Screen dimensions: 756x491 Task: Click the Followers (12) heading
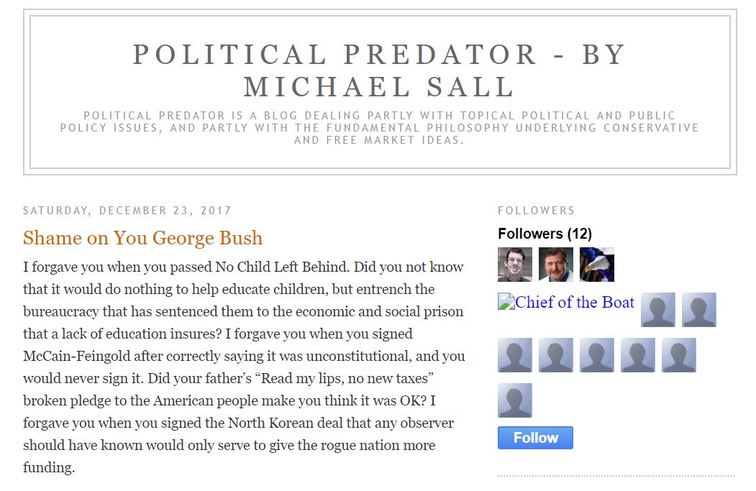coord(545,234)
